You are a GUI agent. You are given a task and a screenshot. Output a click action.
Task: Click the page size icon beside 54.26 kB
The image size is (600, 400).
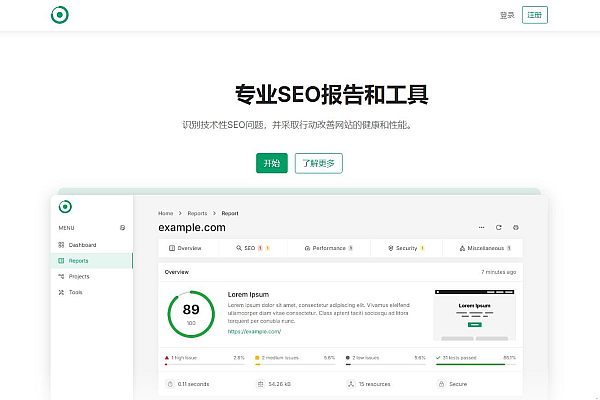tap(260, 384)
